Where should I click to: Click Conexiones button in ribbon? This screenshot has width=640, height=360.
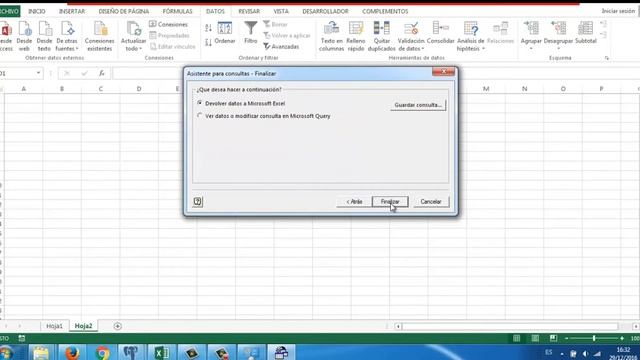(x=168, y=24)
